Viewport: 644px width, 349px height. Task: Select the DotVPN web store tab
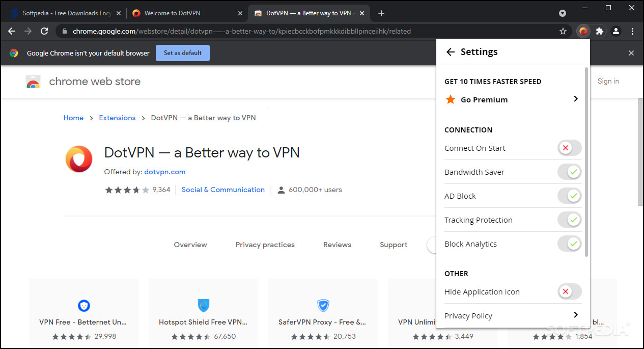point(309,13)
